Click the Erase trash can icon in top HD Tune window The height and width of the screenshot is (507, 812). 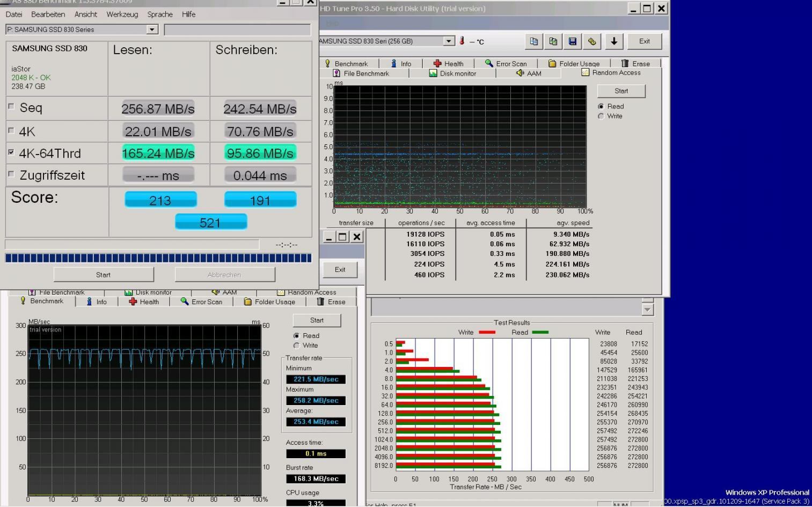(x=625, y=63)
